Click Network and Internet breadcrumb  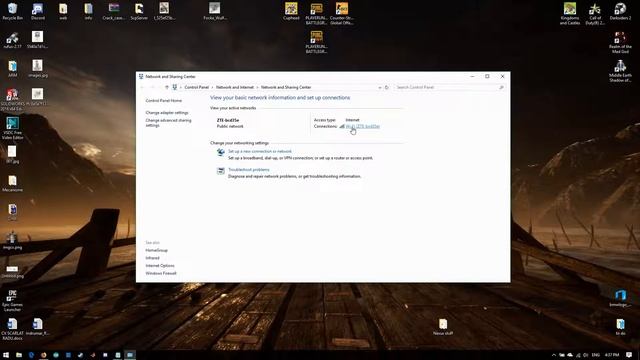click(x=235, y=87)
